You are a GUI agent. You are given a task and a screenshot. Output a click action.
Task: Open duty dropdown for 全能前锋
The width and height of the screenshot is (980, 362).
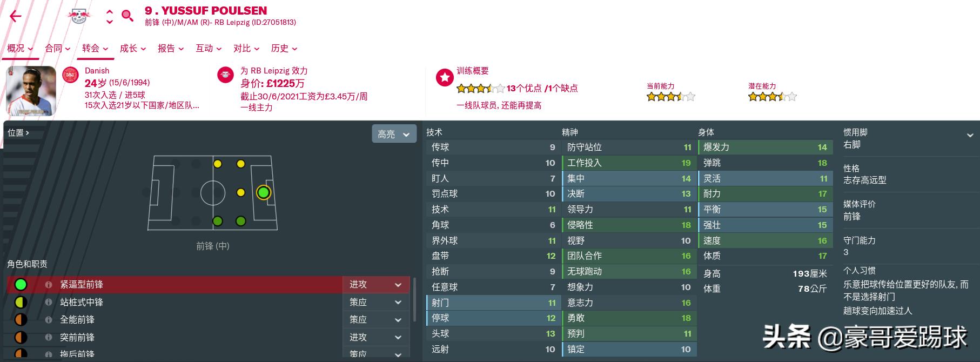[x=377, y=319]
